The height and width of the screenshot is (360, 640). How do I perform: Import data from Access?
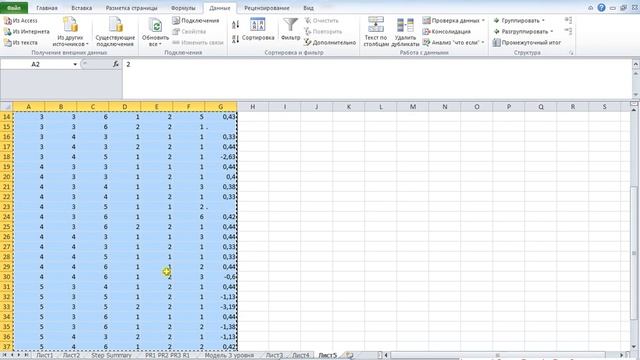(x=21, y=20)
